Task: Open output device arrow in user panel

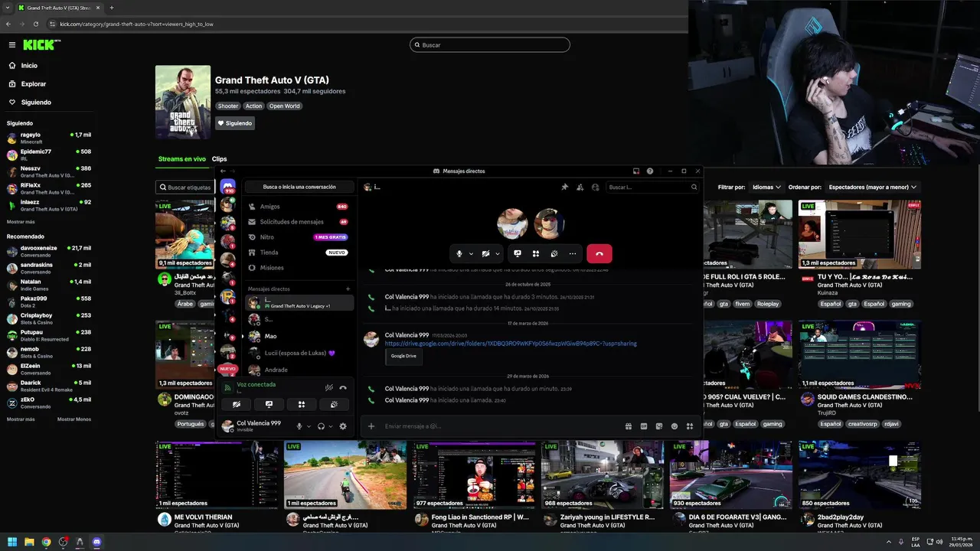Action: pyautogui.click(x=331, y=426)
